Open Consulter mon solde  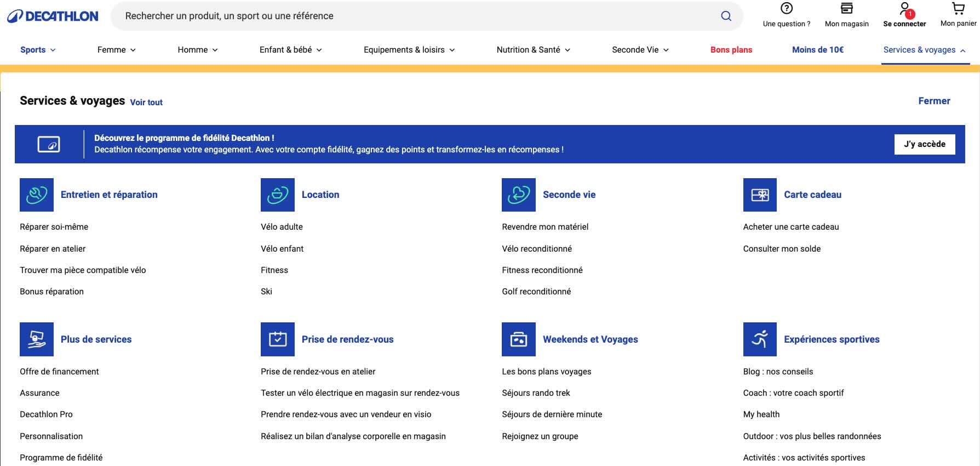(x=782, y=249)
